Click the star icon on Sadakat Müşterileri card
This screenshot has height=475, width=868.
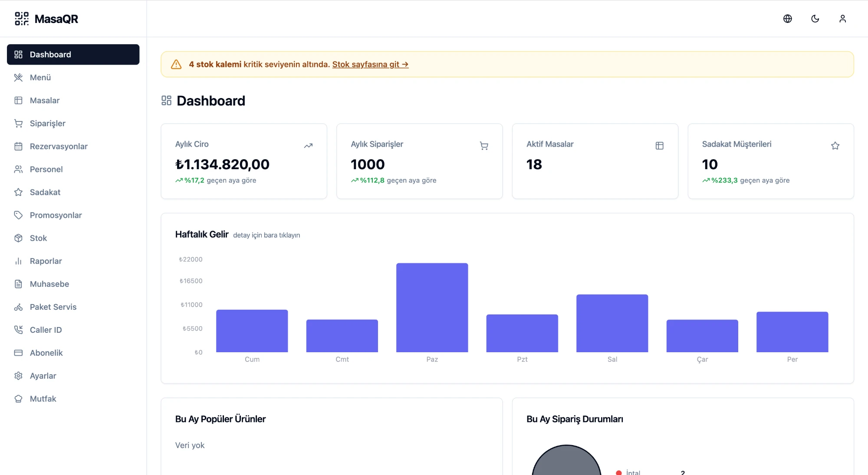835,146
